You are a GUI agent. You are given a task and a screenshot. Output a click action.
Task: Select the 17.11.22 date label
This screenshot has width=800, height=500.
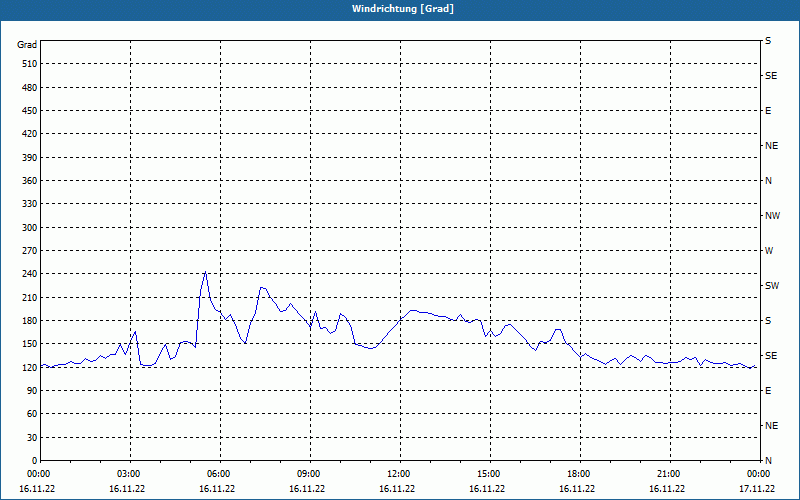[757, 489]
